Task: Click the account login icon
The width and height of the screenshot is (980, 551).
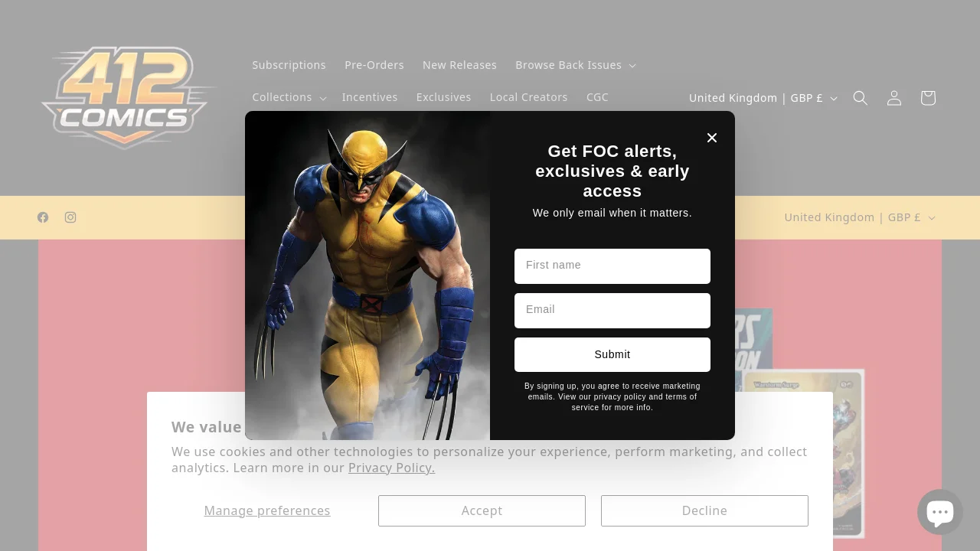Action: coord(894,98)
